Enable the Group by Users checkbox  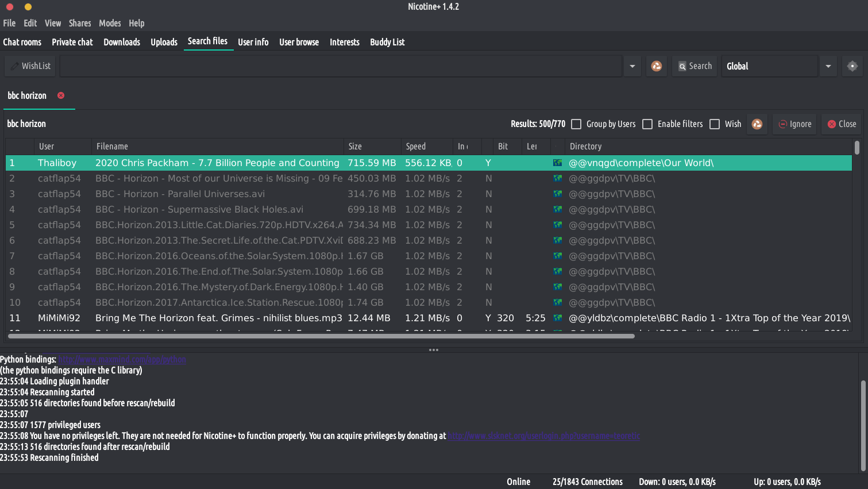tap(577, 124)
